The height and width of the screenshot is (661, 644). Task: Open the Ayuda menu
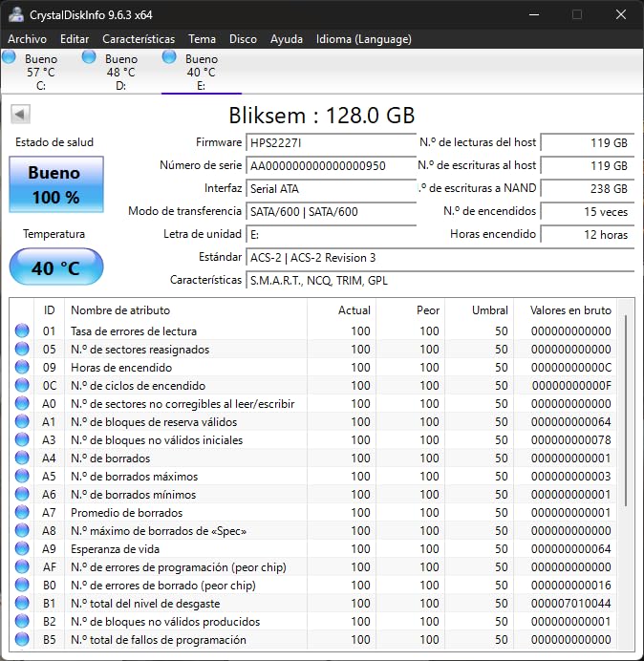[x=287, y=39]
